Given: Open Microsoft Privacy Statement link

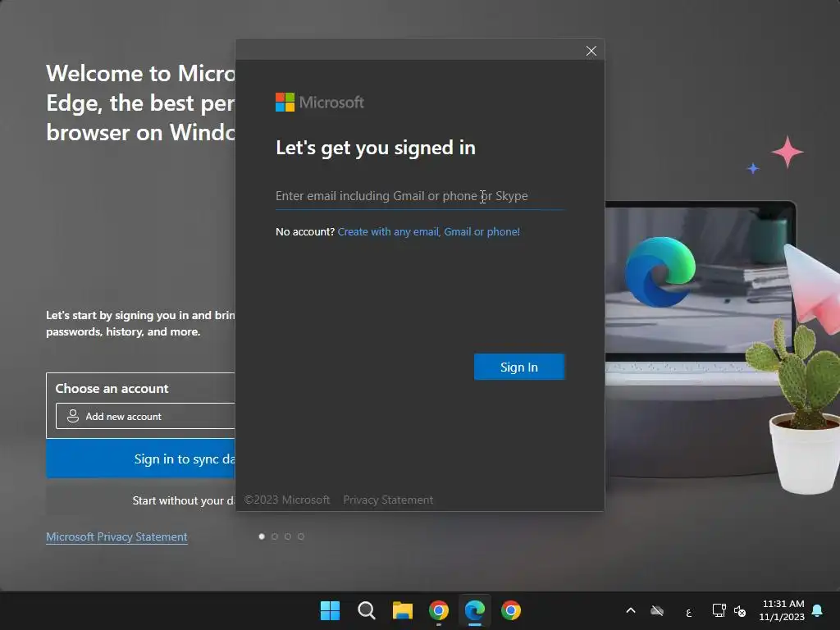Looking at the screenshot, I should pyautogui.click(x=116, y=536).
